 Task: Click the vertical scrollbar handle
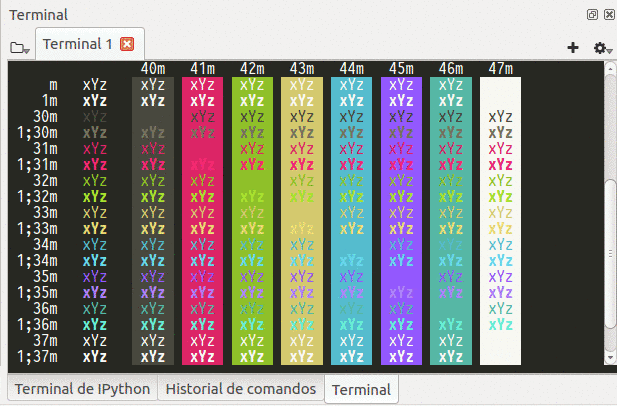click(x=610, y=250)
